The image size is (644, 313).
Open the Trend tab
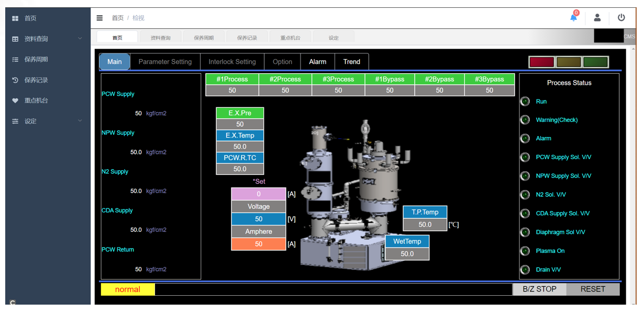pyautogui.click(x=351, y=62)
